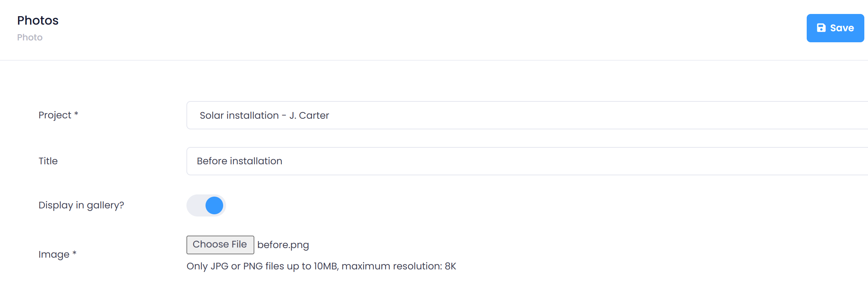This screenshot has width=868, height=283.
Task: Click the Project field label
Action: pos(55,115)
